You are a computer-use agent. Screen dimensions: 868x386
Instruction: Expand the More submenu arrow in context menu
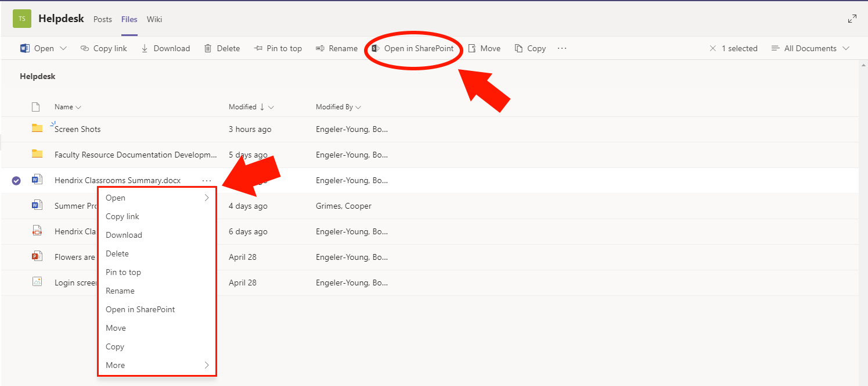point(207,365)
